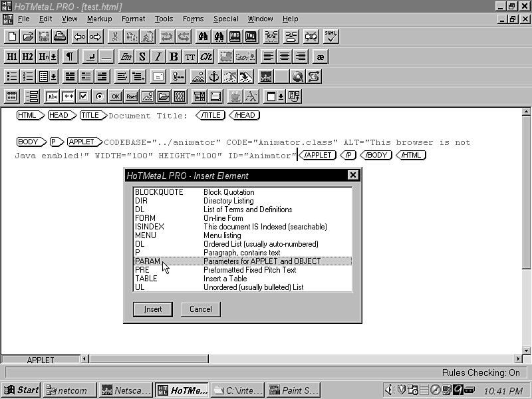Open the Format menu
532x399 pixels.
coord(134,19)
